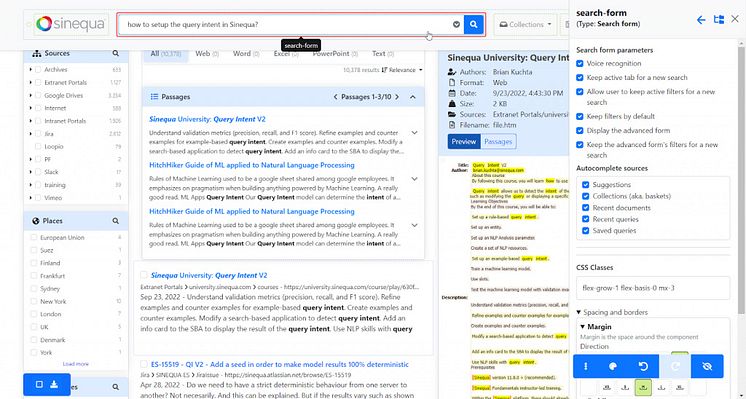746x399 pixels.
Task: Click the search icon in Sources facet
Action: [116, 54]
